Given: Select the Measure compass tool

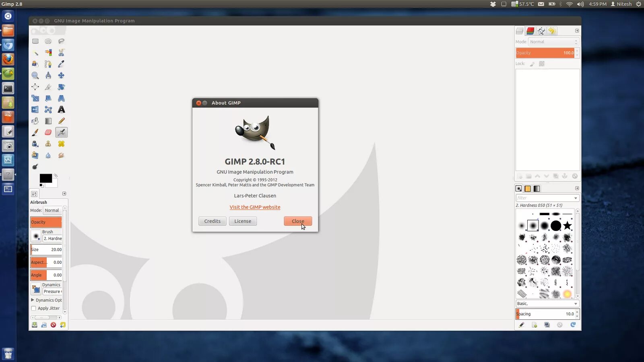Looking at the screenshot, I should click(x=48, y=75).
